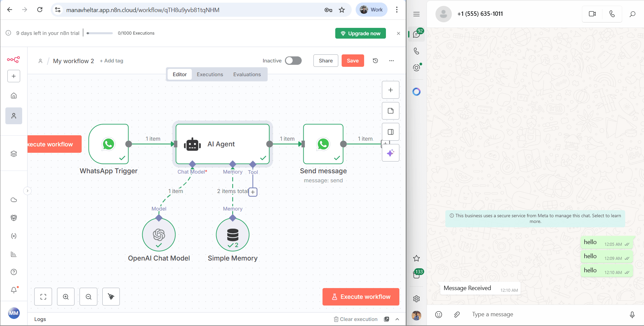Toggle the workflow Inactive switch
This screenshot has height=326, width=644.
(293, 61)
